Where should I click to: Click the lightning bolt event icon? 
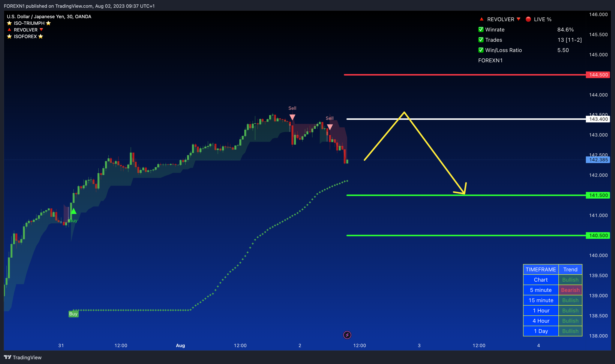(347, 335)
